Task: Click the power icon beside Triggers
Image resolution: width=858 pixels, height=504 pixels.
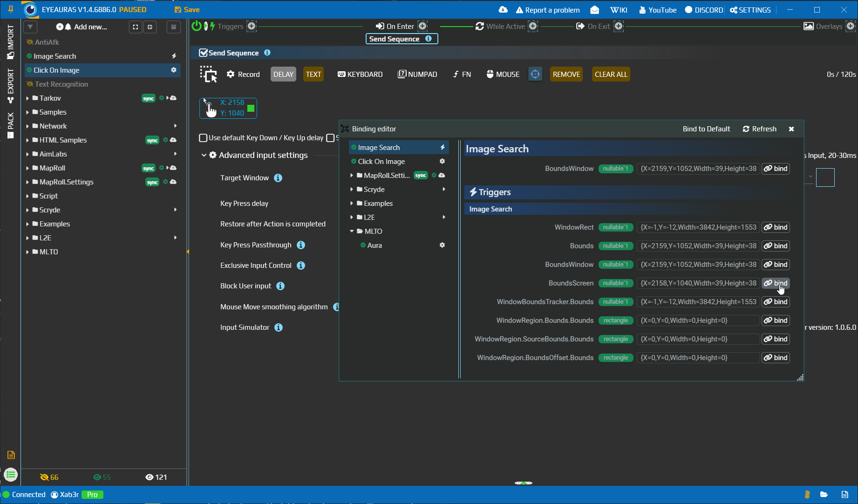Action: click(196, 26)
